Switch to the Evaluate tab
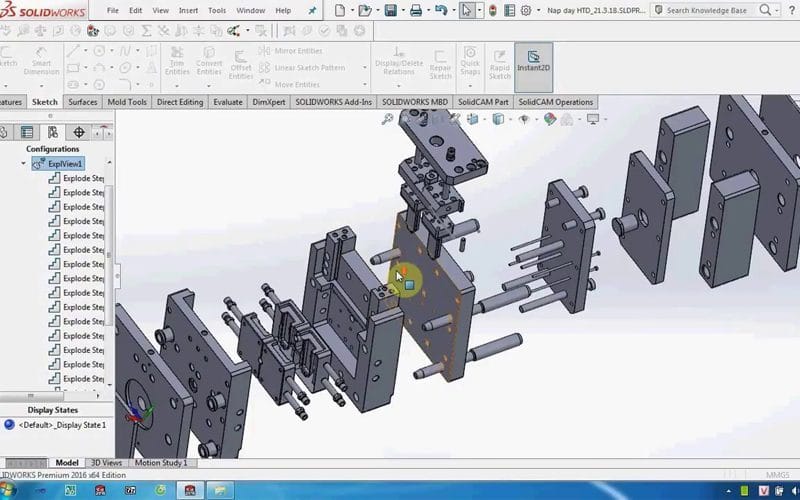Image resolution: width=800 pixels, height=500 pixels. click(x=228, y=102)
